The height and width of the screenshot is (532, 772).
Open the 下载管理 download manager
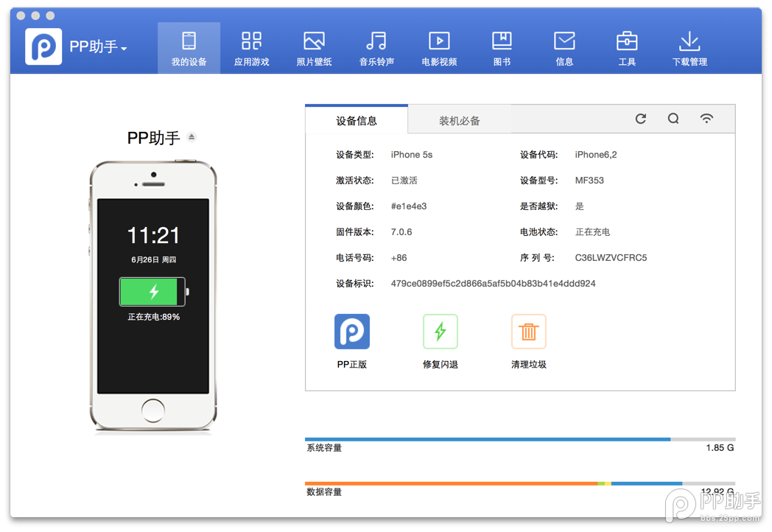click(x=689, y=49)
